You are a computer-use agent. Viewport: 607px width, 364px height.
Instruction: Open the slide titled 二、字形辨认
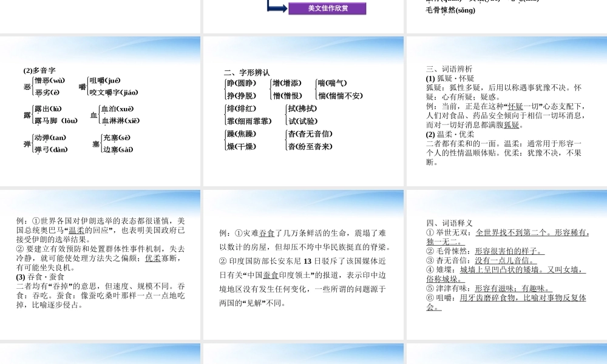[x=303, y=112]
